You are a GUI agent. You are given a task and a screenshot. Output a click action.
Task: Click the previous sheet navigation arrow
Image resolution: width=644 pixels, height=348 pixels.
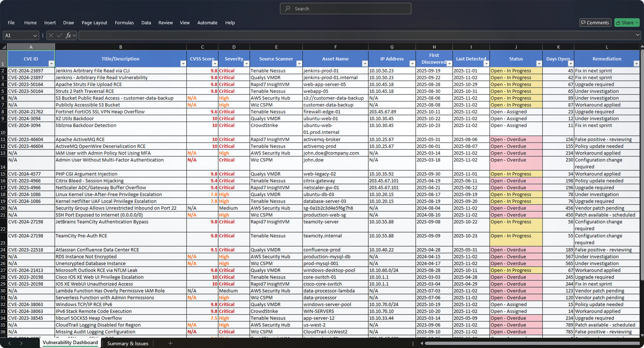[9, 343]
